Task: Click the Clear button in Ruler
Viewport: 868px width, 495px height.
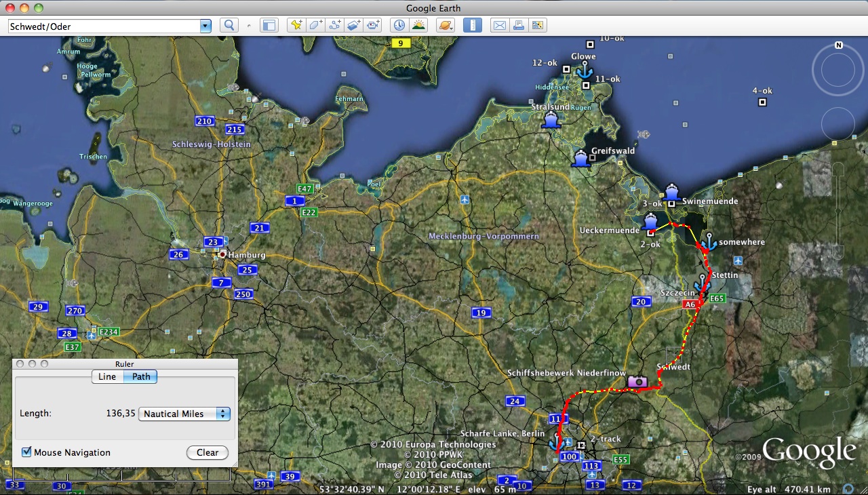Action: (x=208, y=452)
